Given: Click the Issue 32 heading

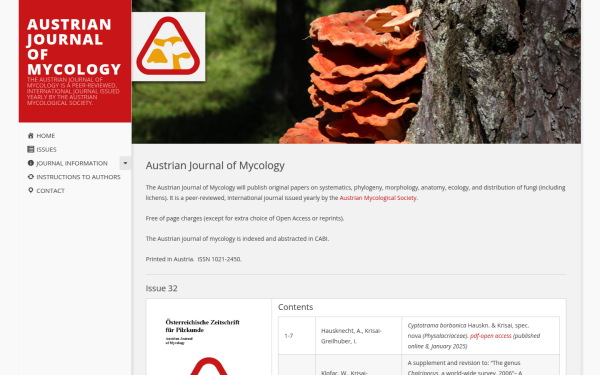Looking at the screenshot, I should [x=161, y=289].
